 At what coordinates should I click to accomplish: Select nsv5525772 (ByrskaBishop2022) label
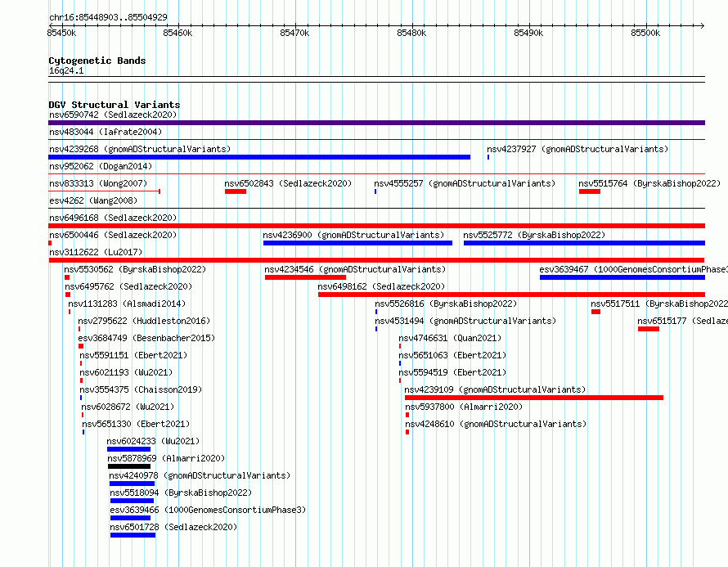pyautogui.click(x=534, y=235)
